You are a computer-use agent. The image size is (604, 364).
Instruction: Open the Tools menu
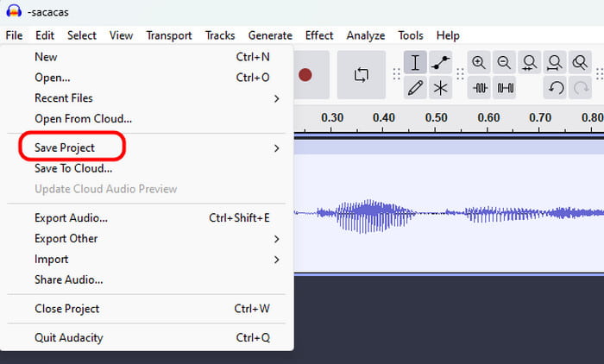[x=411, y=35]
